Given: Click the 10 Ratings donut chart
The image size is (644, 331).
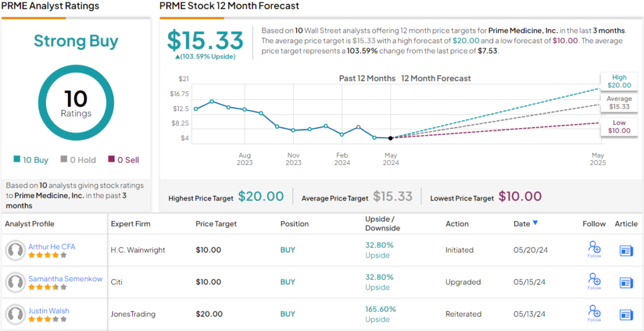Looking at the screenshot, I should tap(75, 104).
